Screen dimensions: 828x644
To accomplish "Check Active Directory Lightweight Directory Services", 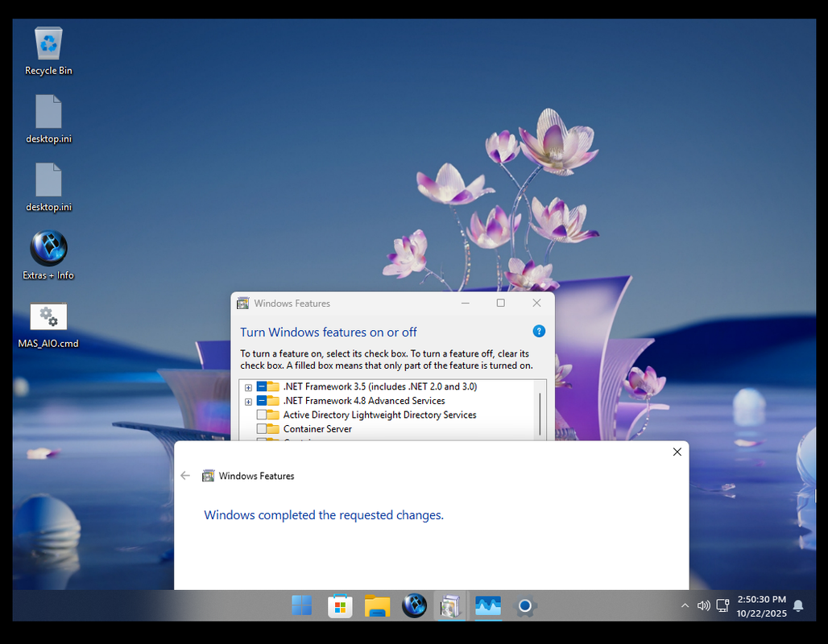I will [x=262, y=415].
